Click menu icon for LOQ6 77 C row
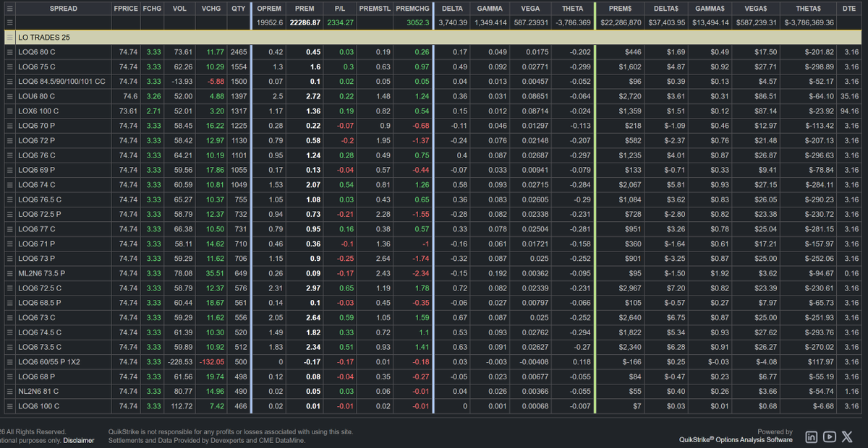 (9, 229)
